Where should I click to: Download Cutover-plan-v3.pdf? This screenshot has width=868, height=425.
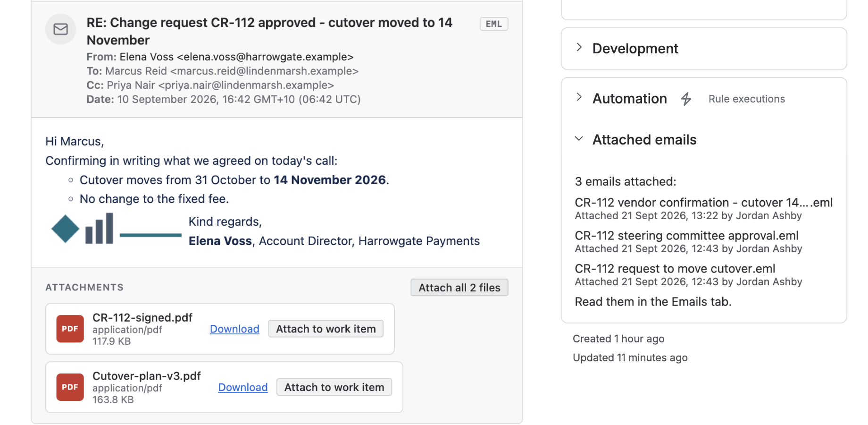pos(243,387)
